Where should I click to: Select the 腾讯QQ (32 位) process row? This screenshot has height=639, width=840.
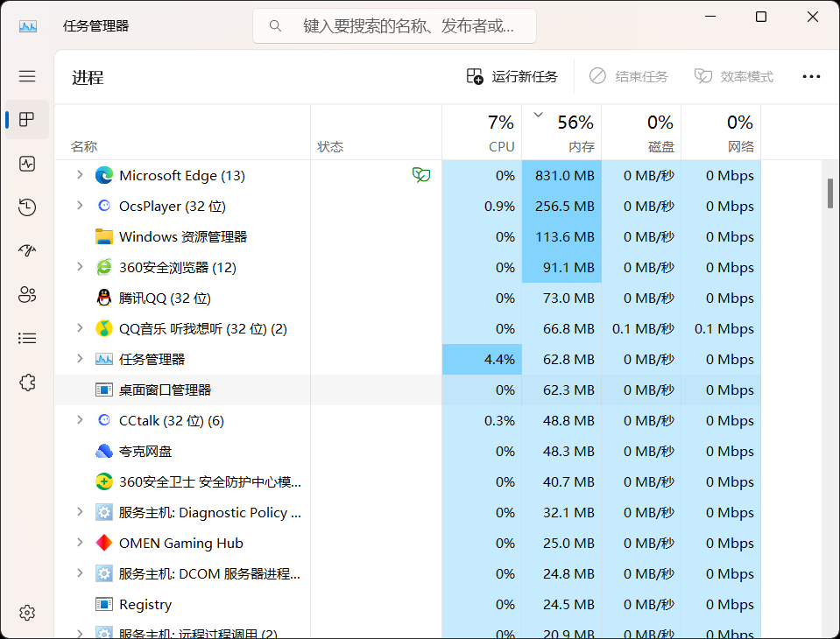(x=407, y=298)
